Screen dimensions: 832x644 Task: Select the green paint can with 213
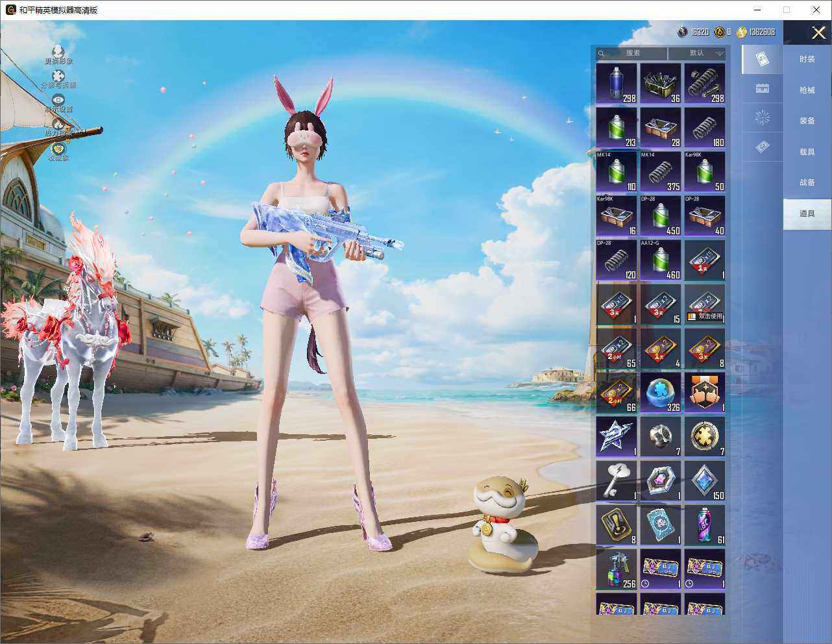click(x=617, y=128)
